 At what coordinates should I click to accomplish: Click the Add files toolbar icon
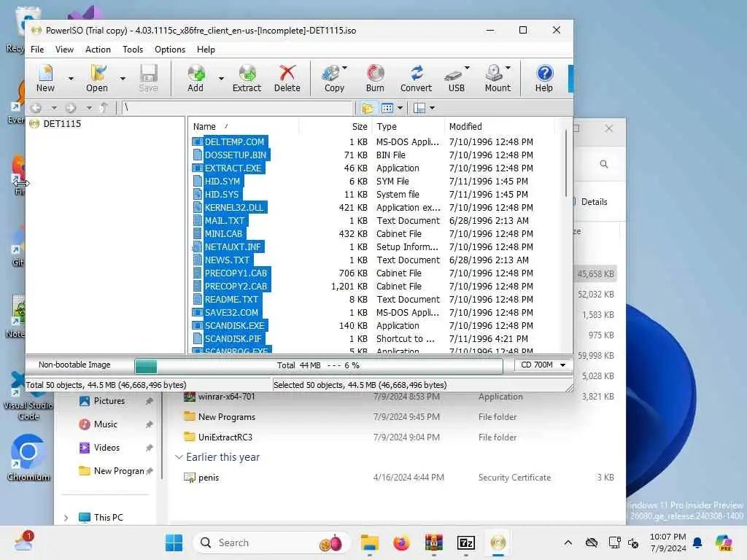[196, 78]
